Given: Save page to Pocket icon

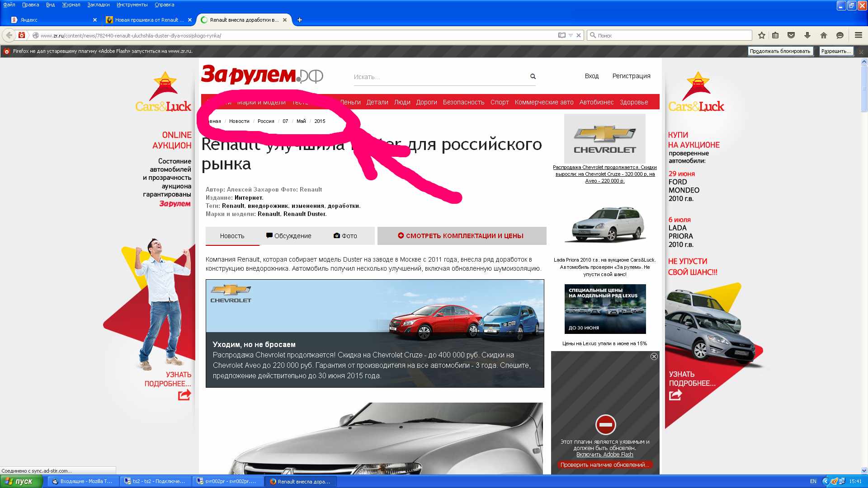Looking at the screenshot, I should pyautogui.click(x=791, y=35).
